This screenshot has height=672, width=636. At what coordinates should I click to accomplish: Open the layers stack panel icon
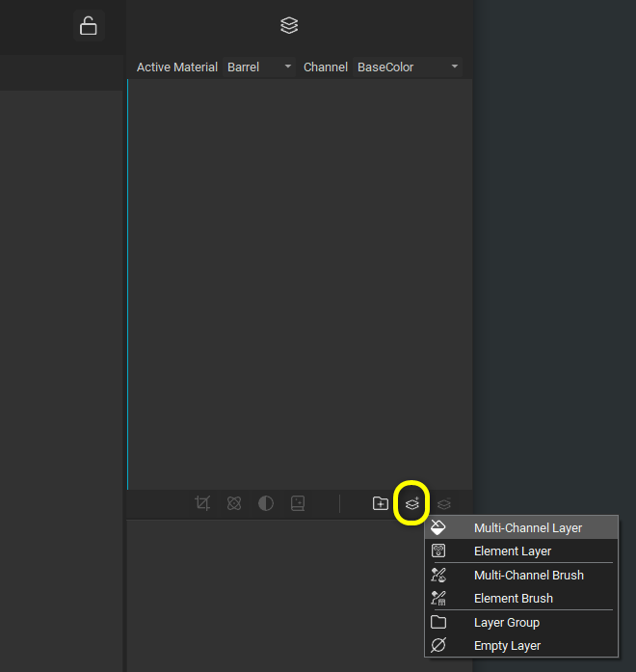coord(289,25)
